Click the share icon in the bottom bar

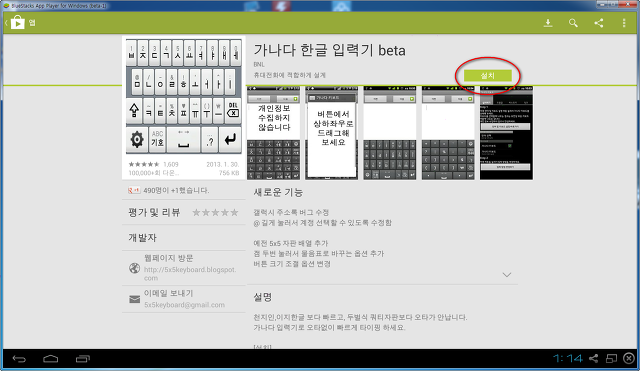point(593,358)
